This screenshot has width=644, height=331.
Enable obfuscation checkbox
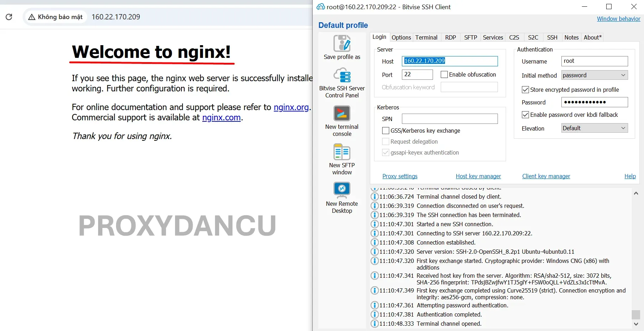pyautogui.click(x=444, y=74)
